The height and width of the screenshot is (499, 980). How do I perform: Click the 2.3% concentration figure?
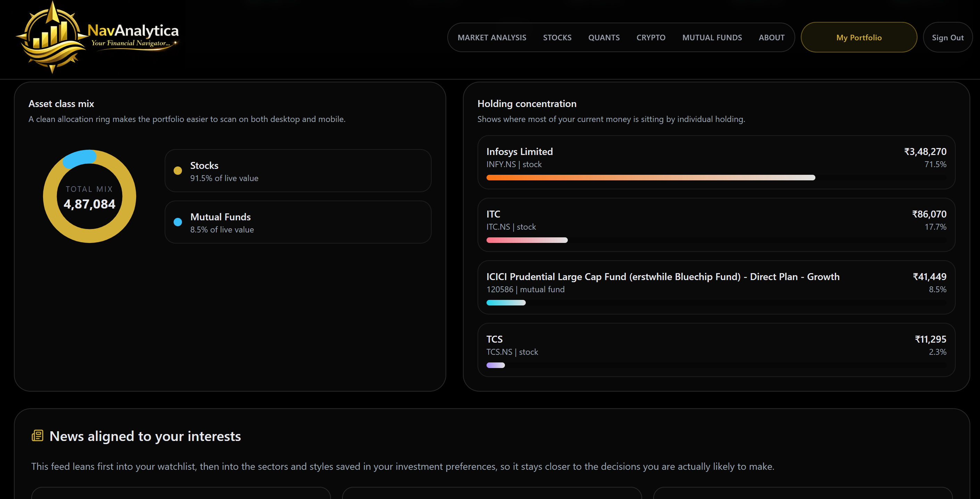click(x=937, y=352)
